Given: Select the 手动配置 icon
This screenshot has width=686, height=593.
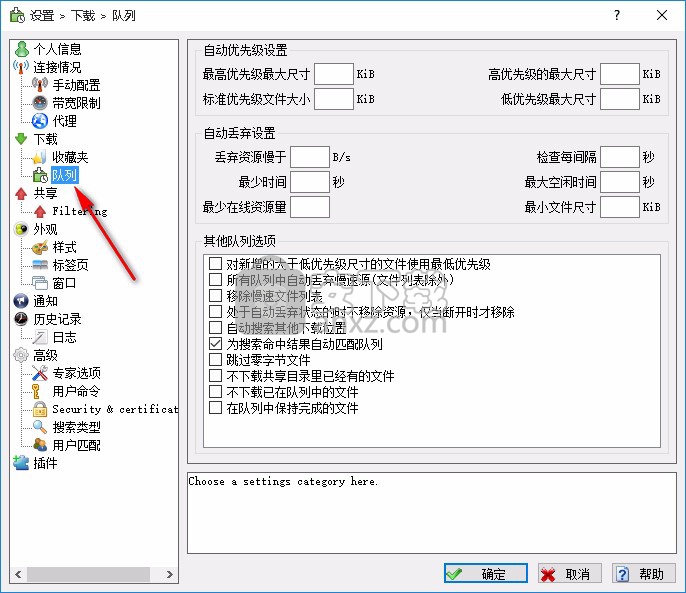Looking at the screenshot, I should pyautogui.click(x=40, y=85).
